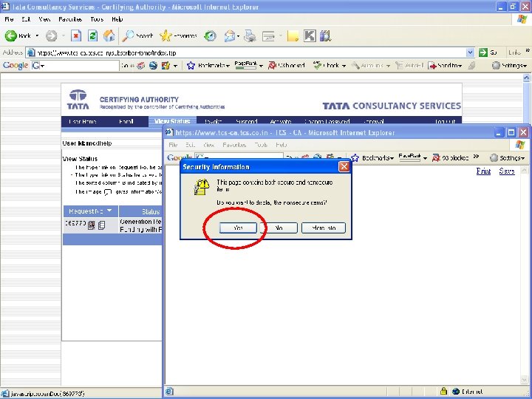Open the View menu in main window
Image resolution: width=532 pixels, height=399 pixels.
tap(44, 19)
